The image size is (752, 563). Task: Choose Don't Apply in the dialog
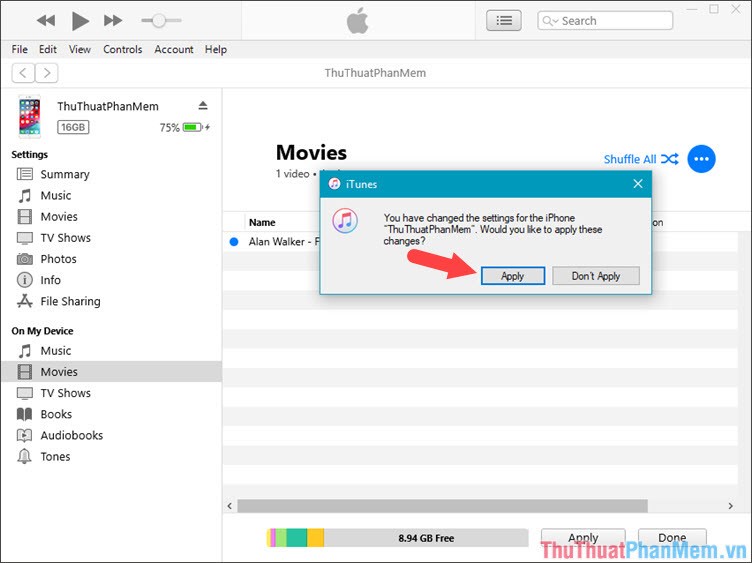(x=596, y=276)
